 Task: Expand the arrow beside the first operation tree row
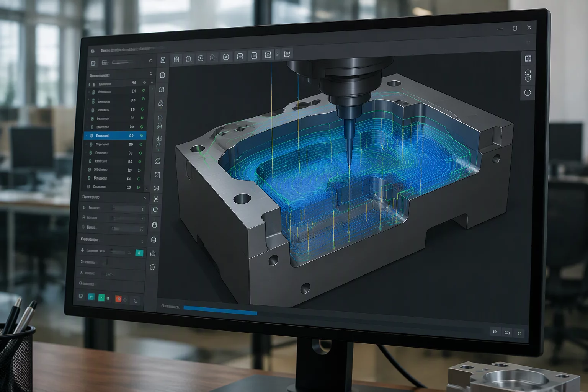pyautogui.click(x=90, y=84)
